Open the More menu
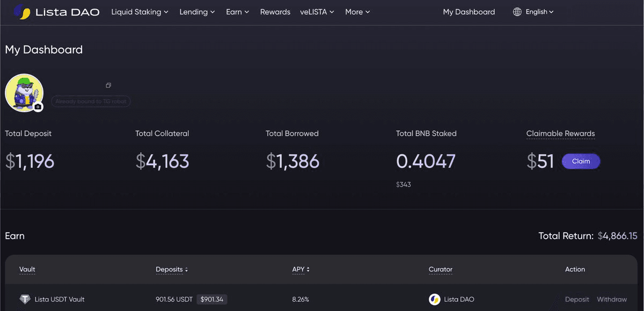 pyautogui.click(x=357, y=12)
